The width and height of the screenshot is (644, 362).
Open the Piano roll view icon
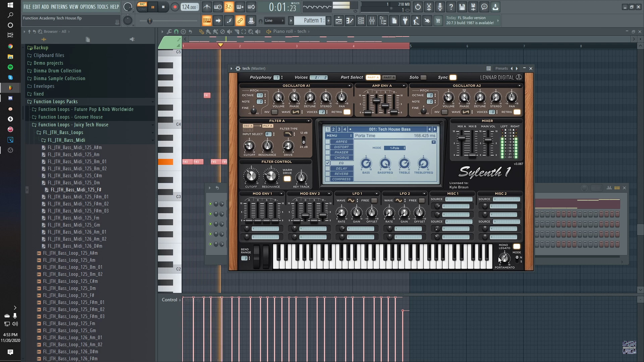(x=350, y=21)
